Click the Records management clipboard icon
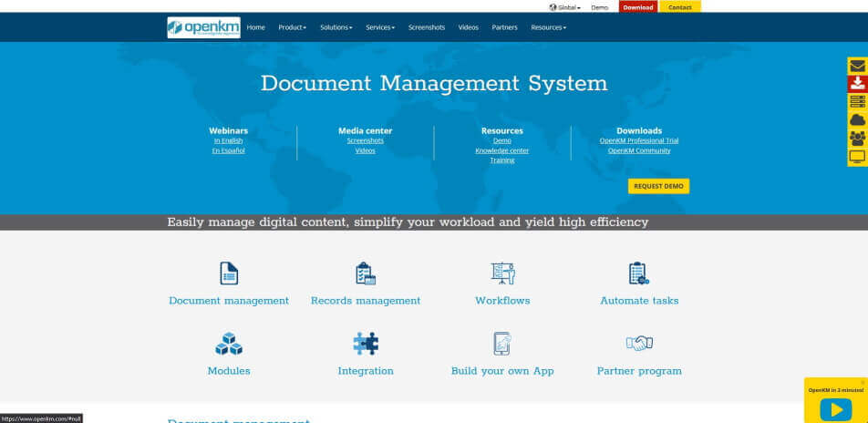This screenshot has width=868, height=423. (x=366, y=273)
